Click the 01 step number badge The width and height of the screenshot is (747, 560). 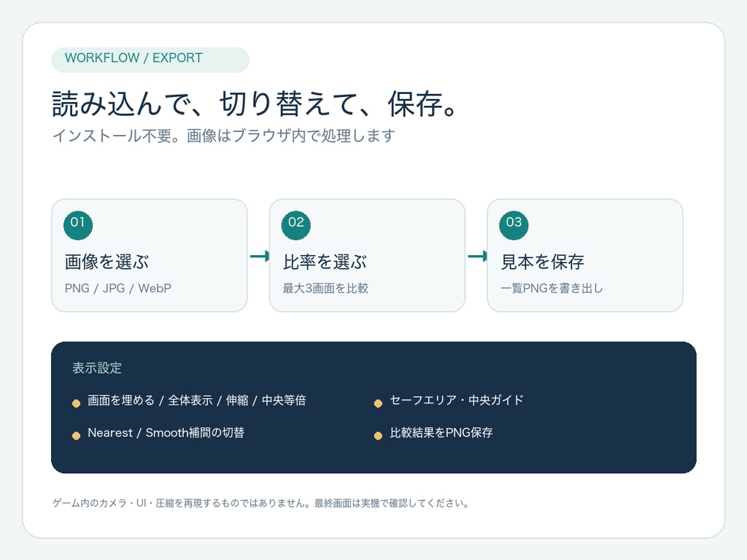78,225
